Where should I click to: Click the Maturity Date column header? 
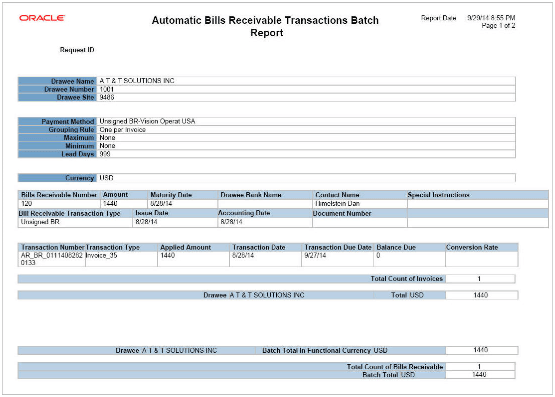coord(171,195)
